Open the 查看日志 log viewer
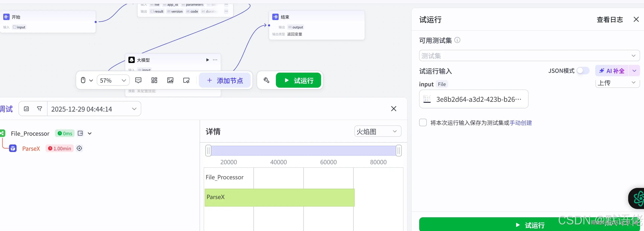This screenshot has height=231, width=644. [610, 20]
